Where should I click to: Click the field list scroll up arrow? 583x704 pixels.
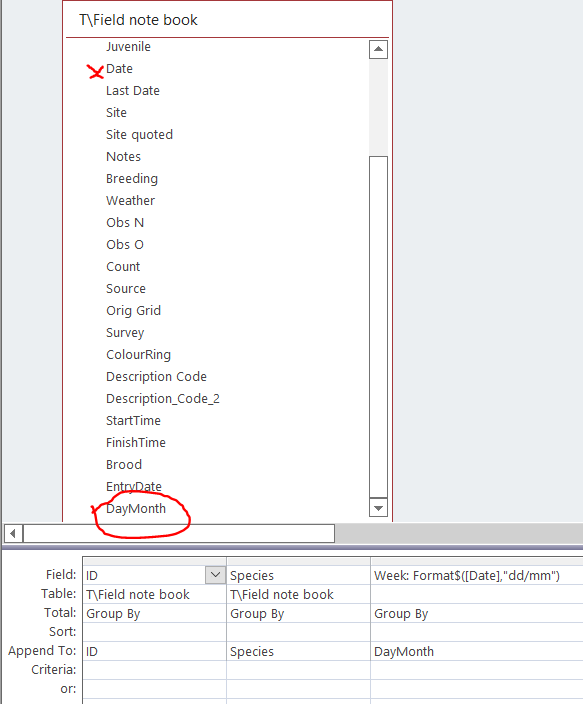(378, 49)
